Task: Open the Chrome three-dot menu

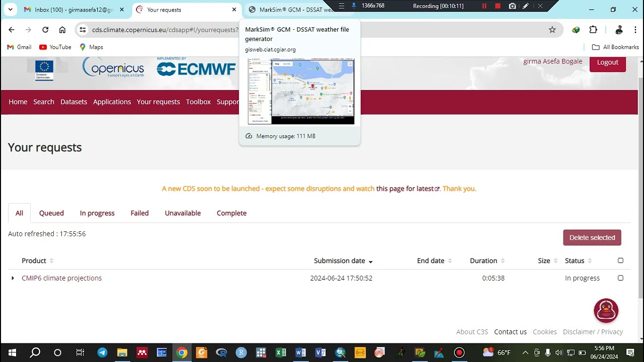Action: coord(635,30)
